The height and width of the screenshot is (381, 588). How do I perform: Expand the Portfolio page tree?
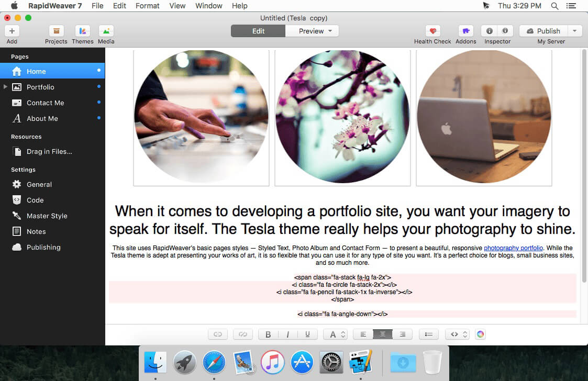point(5,87)
